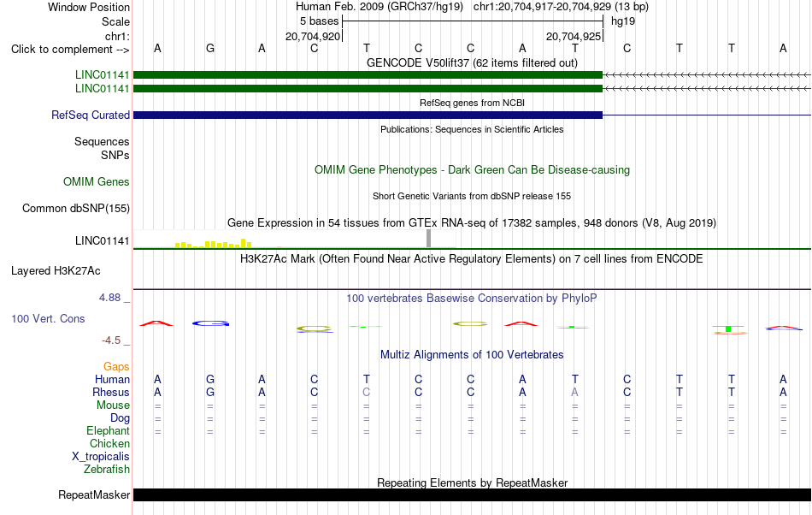
Task: Open OMIM Genes track settings label
Action: (97, 182)
